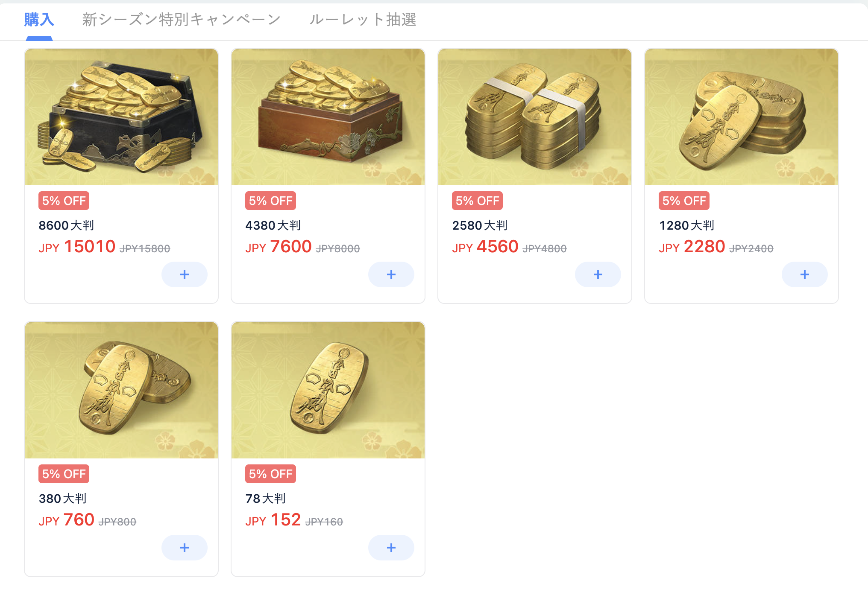
Task: Add the 1280大判 pack with plus button
Action: pyautogui.click(x=805, y=274)
